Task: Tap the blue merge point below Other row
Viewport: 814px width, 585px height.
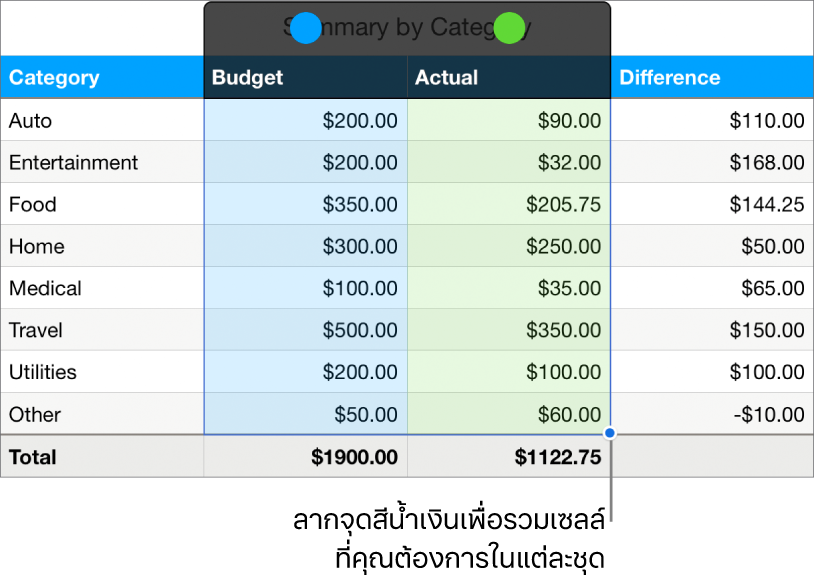Action: point(609,431)
